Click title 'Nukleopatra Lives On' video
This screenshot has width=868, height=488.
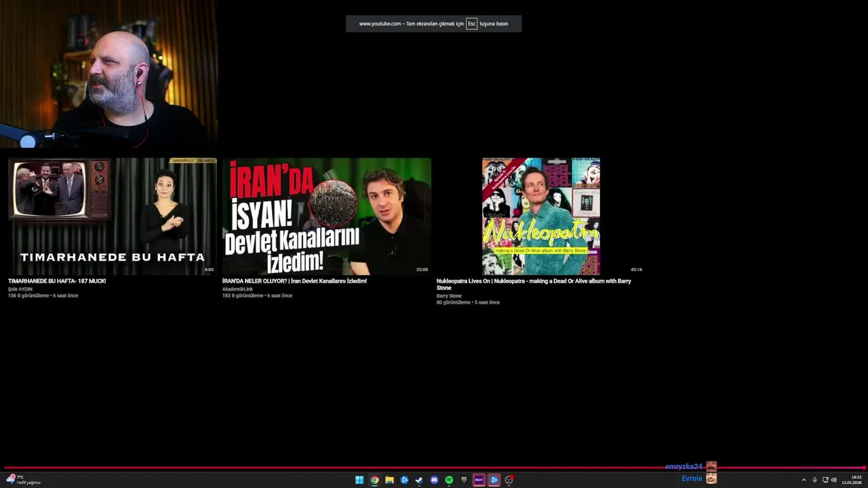(534, 284)
